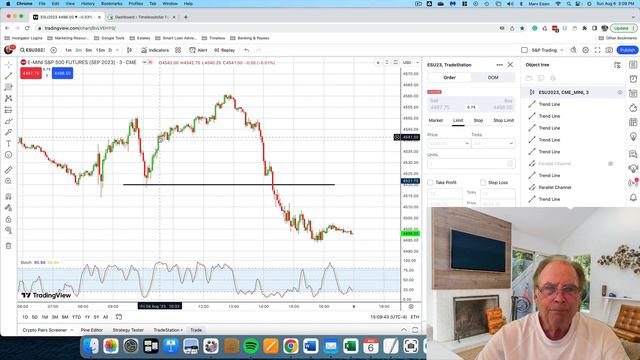Image resolution: width=640 pixels, height=360 pixels.
Task: Select the Stop order type
Action: click(478, 120)
